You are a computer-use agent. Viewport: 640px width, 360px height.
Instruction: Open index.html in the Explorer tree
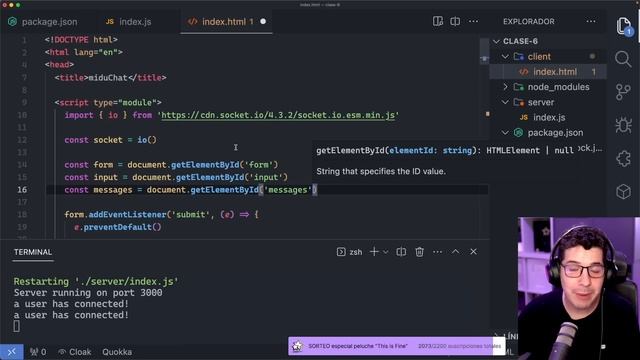point(548,72)
